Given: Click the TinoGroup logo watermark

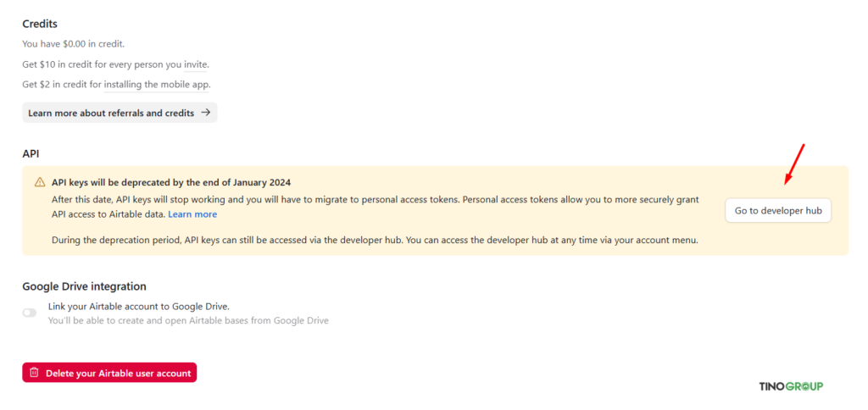Looking at the screenshot, I should click(x=790, y=386).
